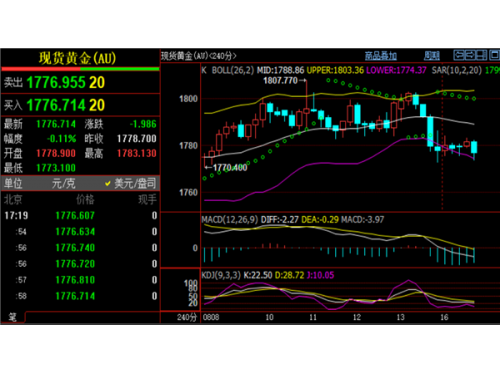Click the 240分 period label at bottom

pos(187,317)
